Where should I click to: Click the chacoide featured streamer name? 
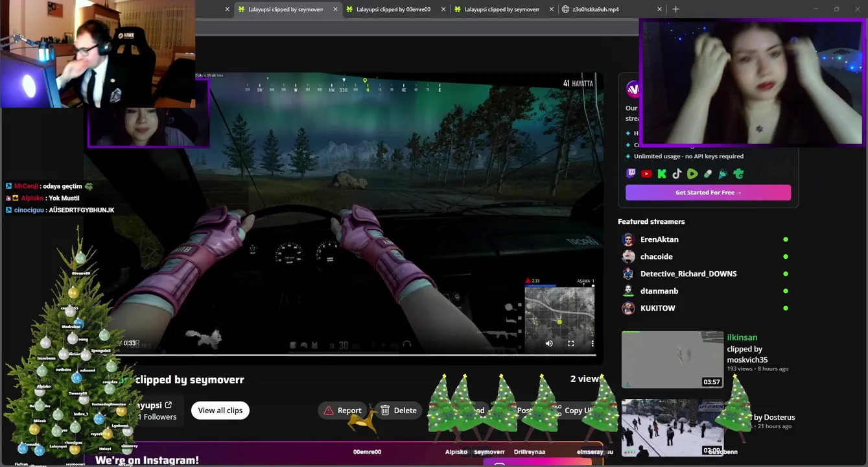pyautogui.click(x=657, y=257)
